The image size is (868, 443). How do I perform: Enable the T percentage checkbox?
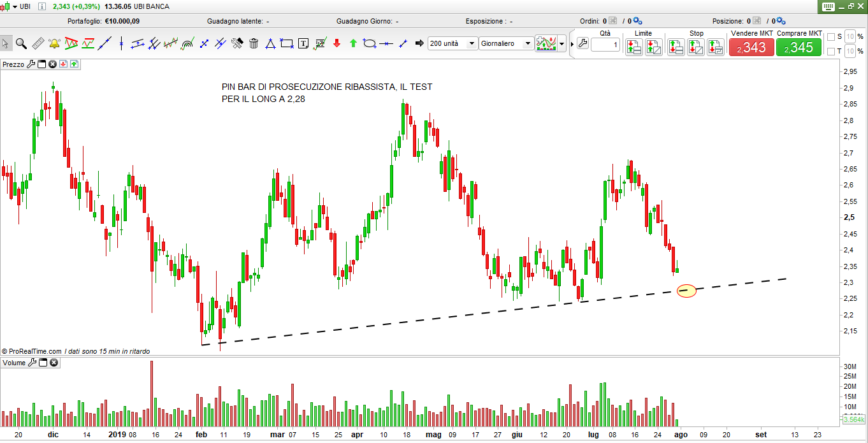(x=830, y=51)
